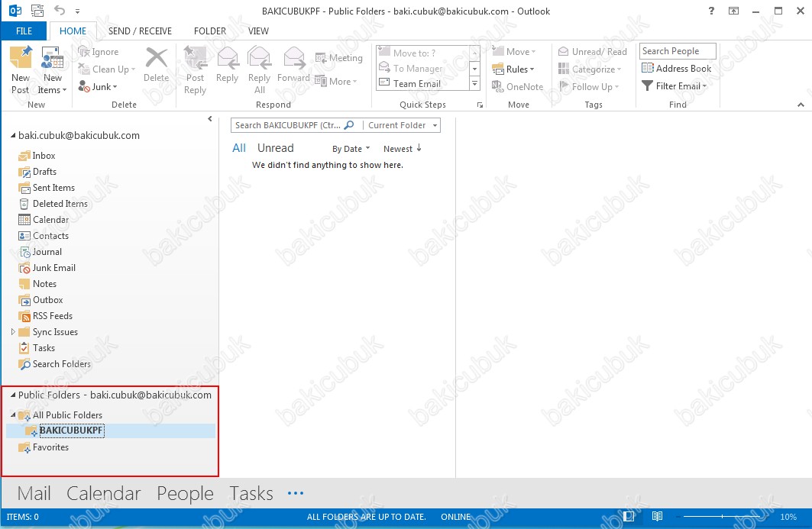This screenshot has height=529, width=812.
Task: Toggle Unread/Read status
Action: [x=593, y=52]
